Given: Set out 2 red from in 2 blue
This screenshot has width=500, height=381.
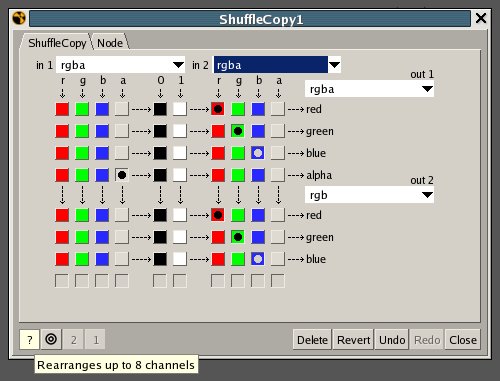Looking at the screenshot, I should point(258,215).
